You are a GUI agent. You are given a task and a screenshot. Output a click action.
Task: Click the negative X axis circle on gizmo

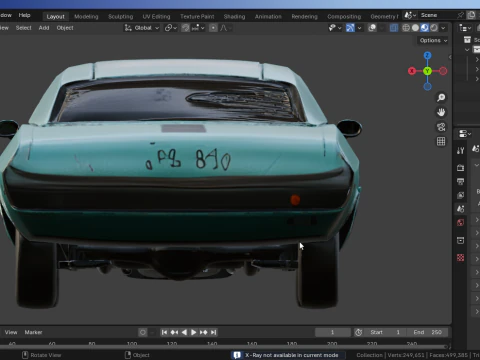(443, 71)
